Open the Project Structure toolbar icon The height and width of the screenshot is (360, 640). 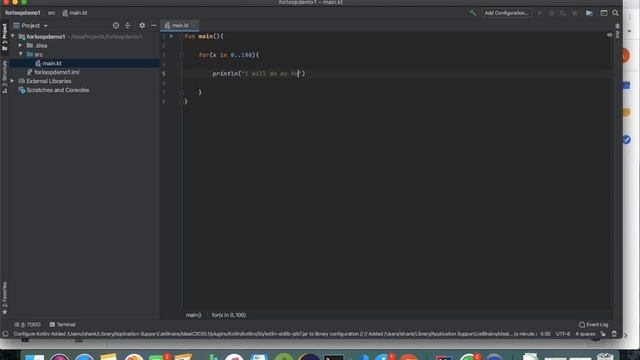pos(589,13)
